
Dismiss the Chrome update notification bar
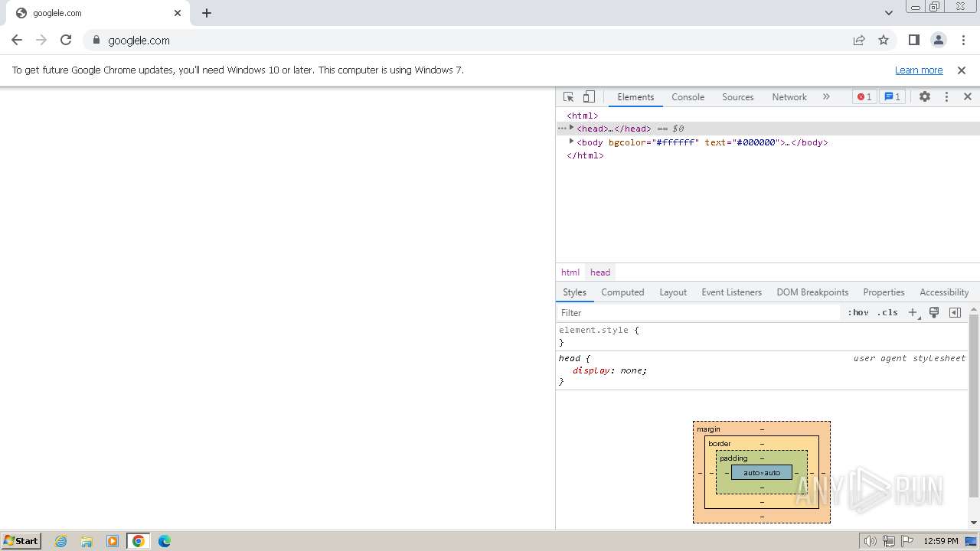(962, 70)
